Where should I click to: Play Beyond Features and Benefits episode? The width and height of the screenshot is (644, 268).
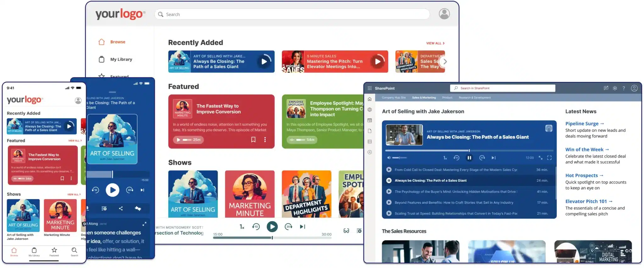pyautogui.click(x=389, y=202)
